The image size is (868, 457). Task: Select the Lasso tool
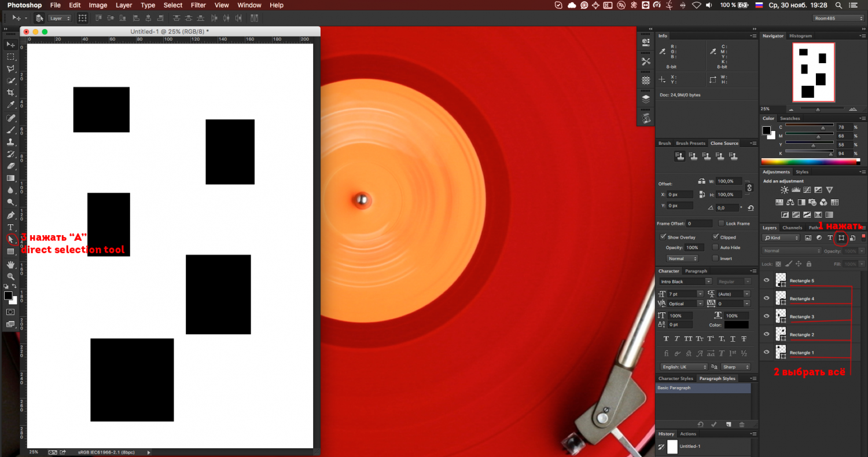(10, 69)
